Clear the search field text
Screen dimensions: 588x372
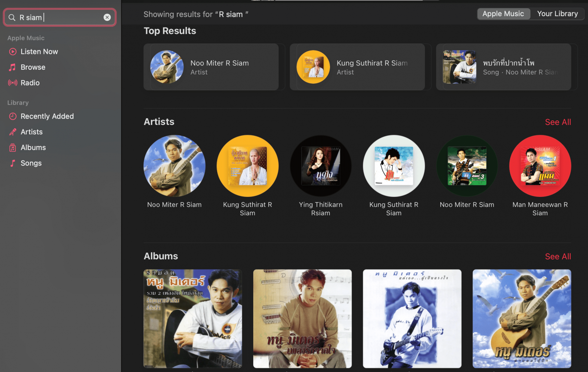point(107,17)
